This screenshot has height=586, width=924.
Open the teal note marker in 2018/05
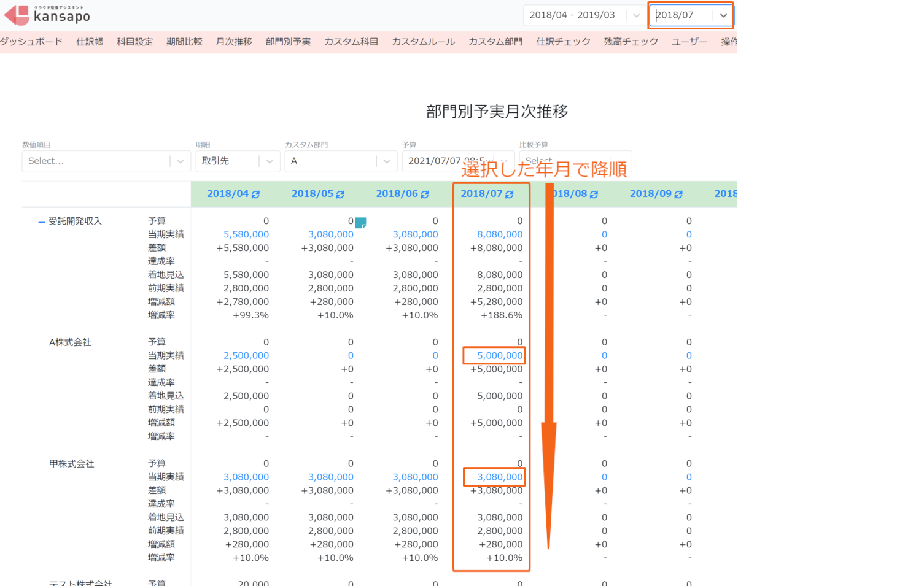coord(361,222)
